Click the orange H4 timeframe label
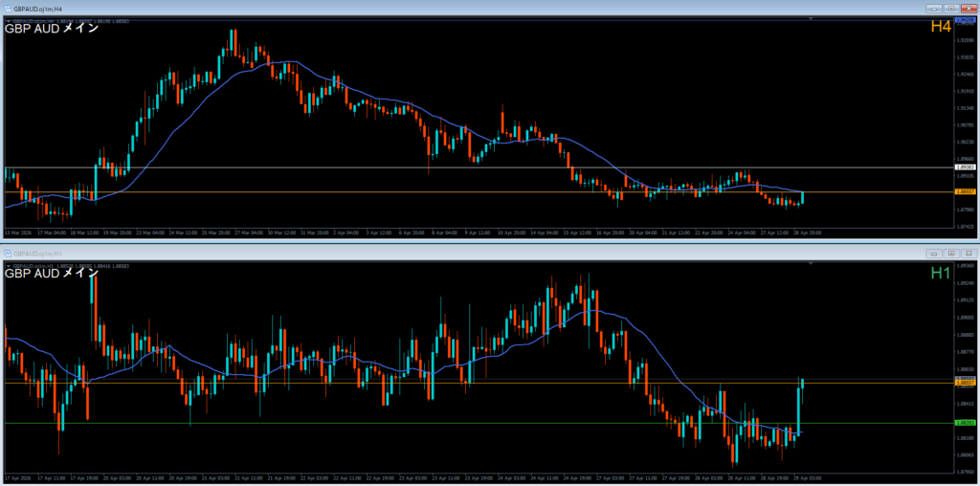This screenshot has width=980, height=486. (941, 28)
